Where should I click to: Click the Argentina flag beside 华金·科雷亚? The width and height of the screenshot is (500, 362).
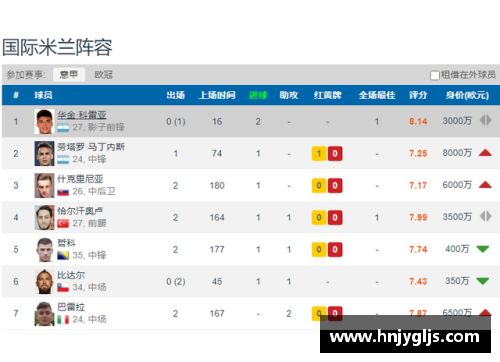pyautogui.click(x=63, y=127)
